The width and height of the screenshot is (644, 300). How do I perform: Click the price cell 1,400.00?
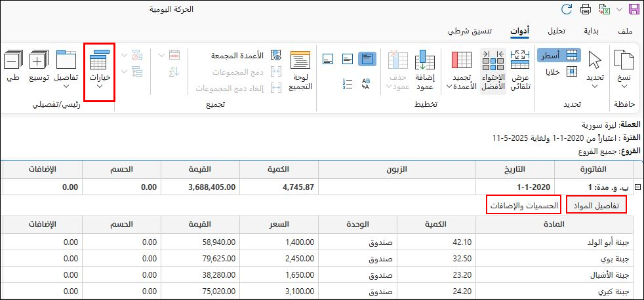pos(279,242)
